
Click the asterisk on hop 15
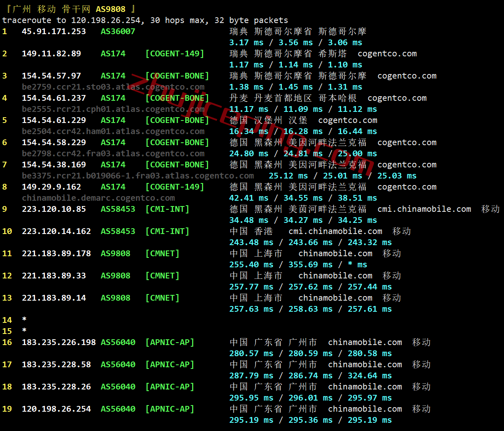pos(24,331)
